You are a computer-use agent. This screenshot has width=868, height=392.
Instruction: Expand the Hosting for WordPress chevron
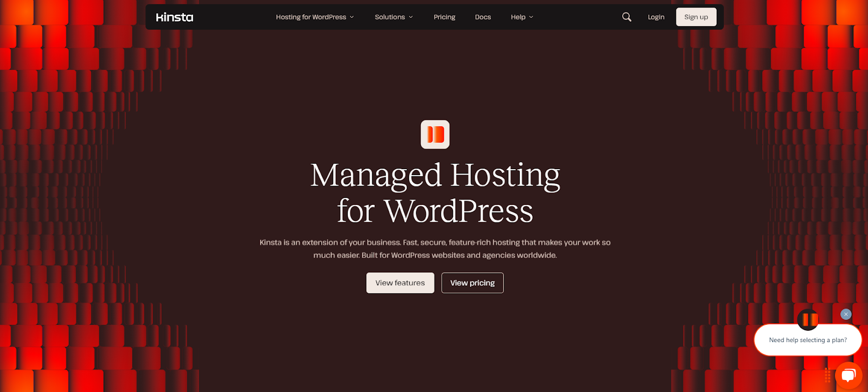pyautogui.click(x=352, y=17)
